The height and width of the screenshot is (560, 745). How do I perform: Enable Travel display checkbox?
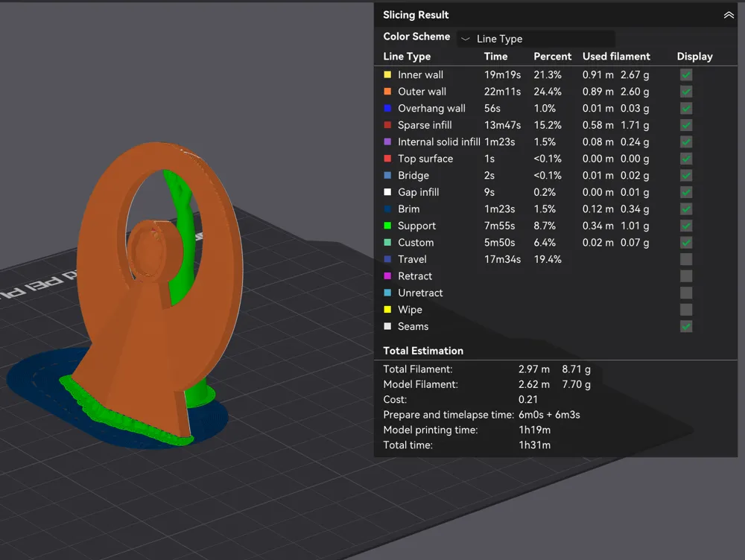tap(685, 259)
